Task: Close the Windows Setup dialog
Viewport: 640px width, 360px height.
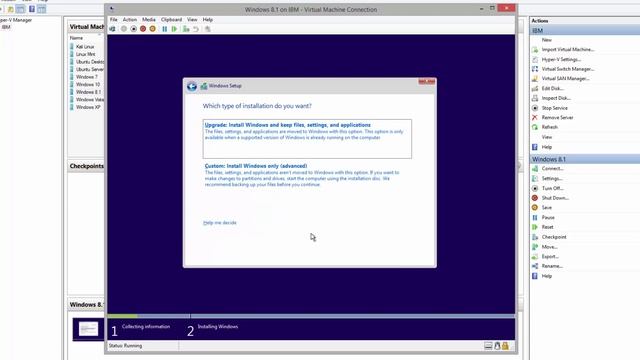Action: point(427,82)
